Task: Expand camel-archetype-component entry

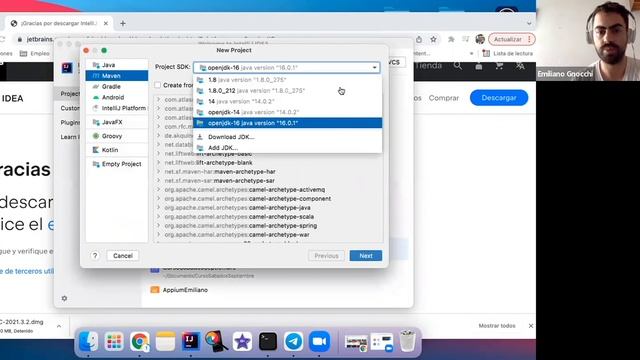Action: coord(158,198)
